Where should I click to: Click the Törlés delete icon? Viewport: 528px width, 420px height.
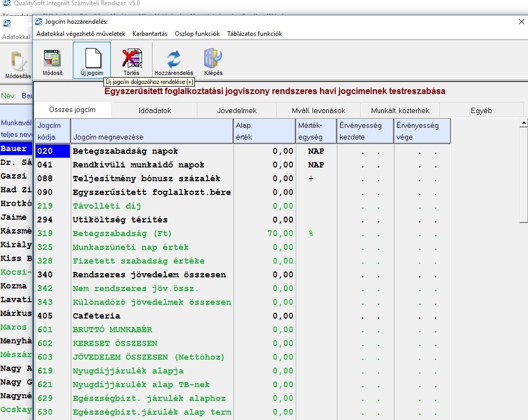[x=131, y=60]
